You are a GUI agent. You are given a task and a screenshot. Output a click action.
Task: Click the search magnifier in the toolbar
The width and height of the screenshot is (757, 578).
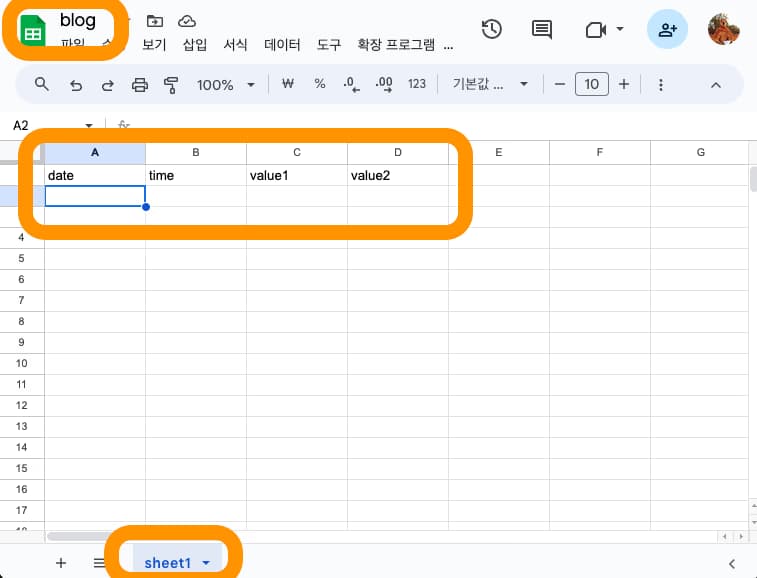coord(42,85)
